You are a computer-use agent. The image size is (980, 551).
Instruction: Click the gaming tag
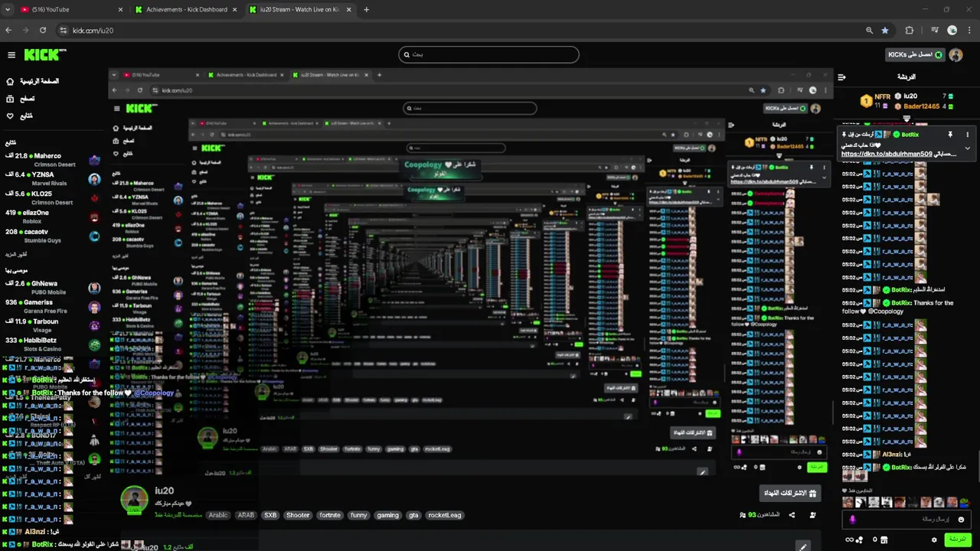click(387, 515)
